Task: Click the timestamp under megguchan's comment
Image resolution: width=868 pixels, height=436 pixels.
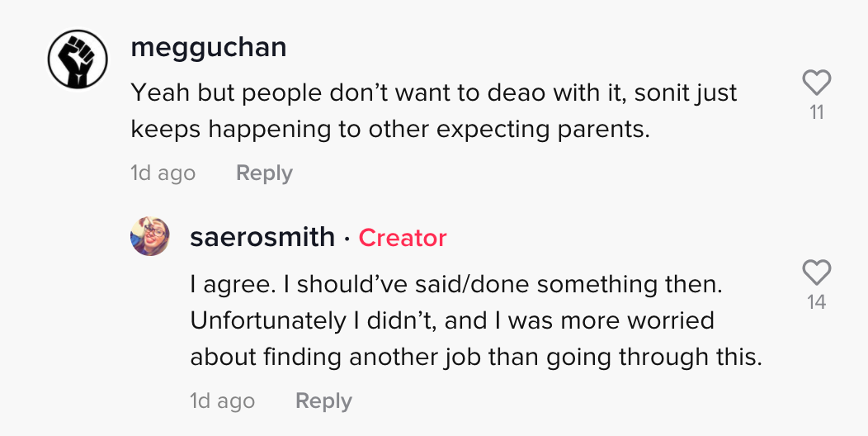Action: 163,173
